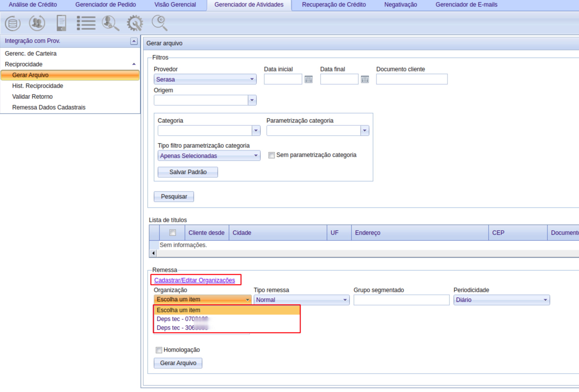Open Periodicidade dropdown showing Diário
Image resolution: width=579 pixels, height=392 pixels.
tap(502, 300)
